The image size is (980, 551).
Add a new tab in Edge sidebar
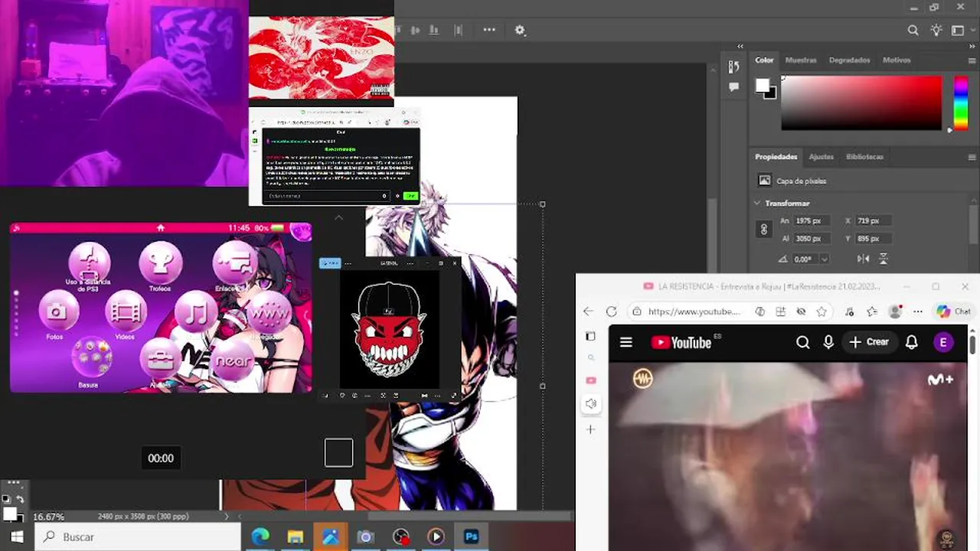pyautogui.click(x=590, y=429)
